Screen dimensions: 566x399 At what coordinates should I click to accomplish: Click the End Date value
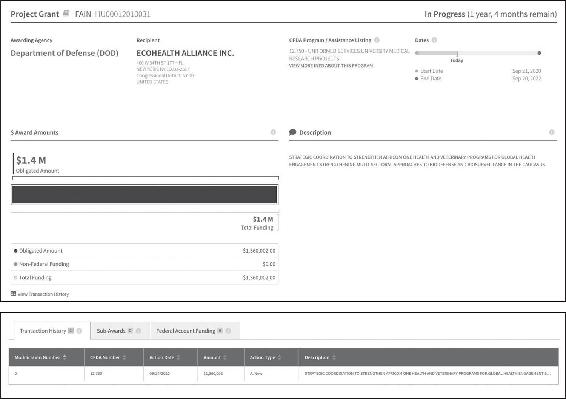[526, 78]
